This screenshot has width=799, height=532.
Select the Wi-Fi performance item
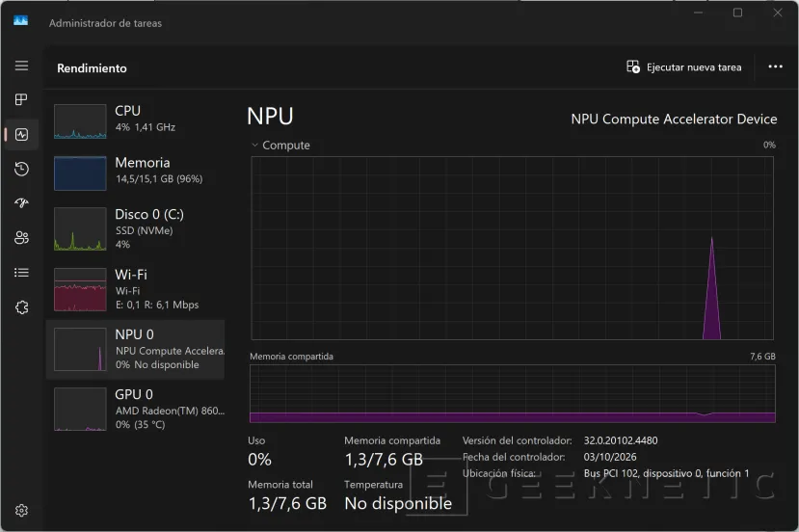pyautogui.click(x=136, y=289)
